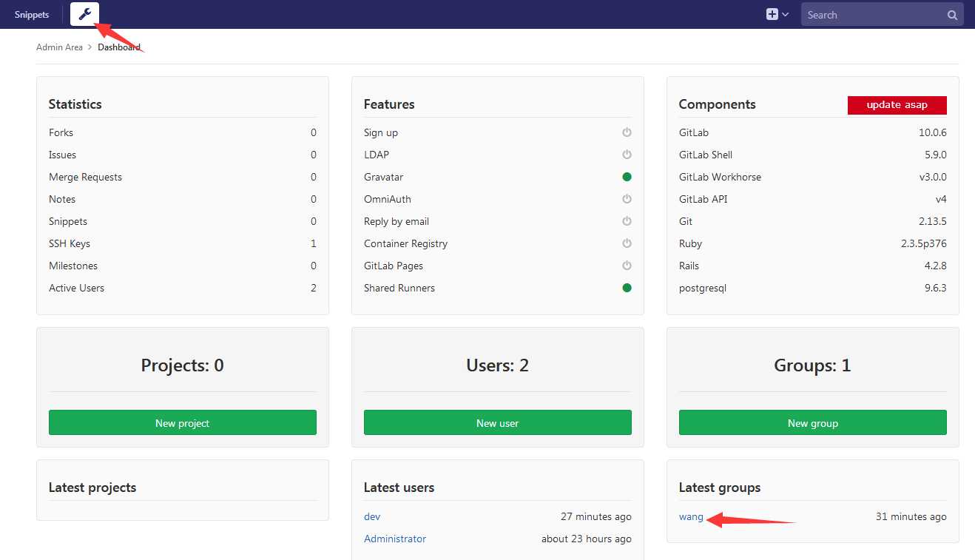Click the GitLab API v4 value
Viewport: 975px width, 560px height.
941,199
